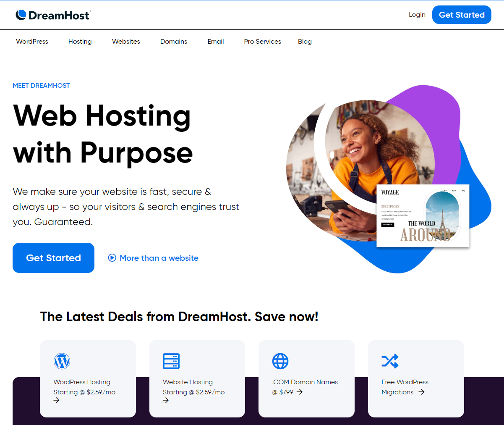Click the Login link in header

tap(417, 15)
